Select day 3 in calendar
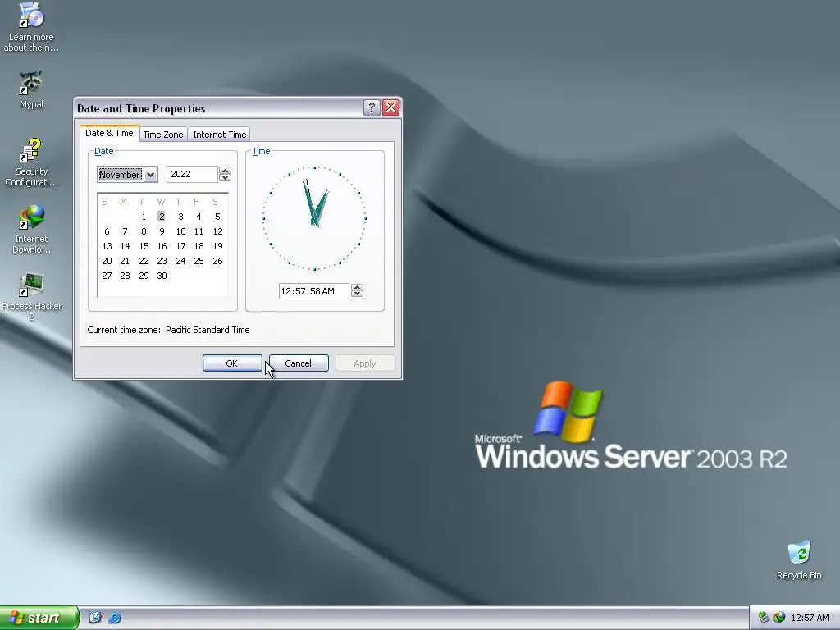The height and width of the screenshot is (630, 840). point(180,217)
